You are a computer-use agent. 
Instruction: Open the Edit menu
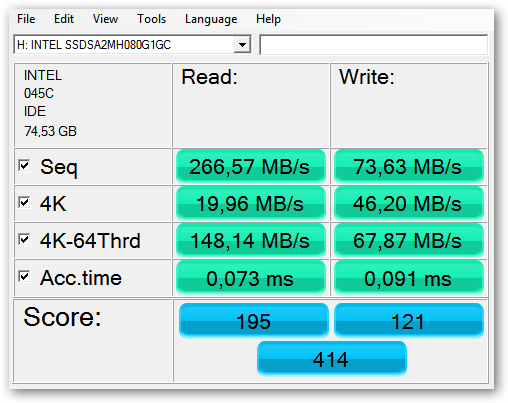(x=64, y=19)
